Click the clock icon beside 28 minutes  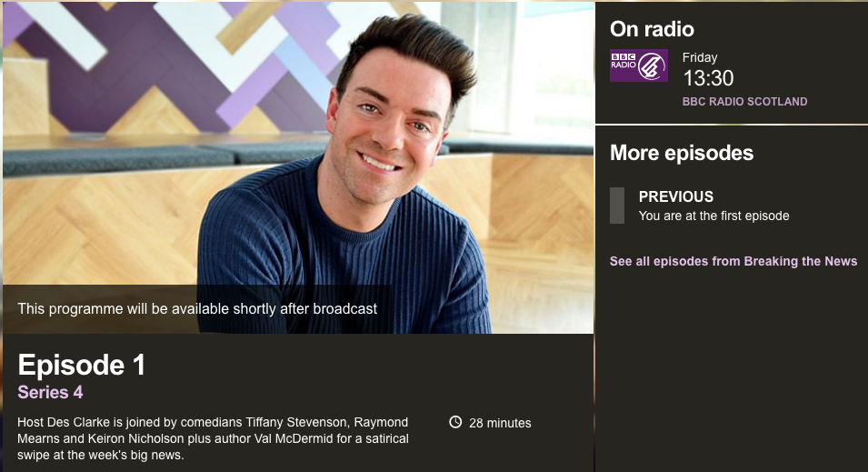point(455,422)
